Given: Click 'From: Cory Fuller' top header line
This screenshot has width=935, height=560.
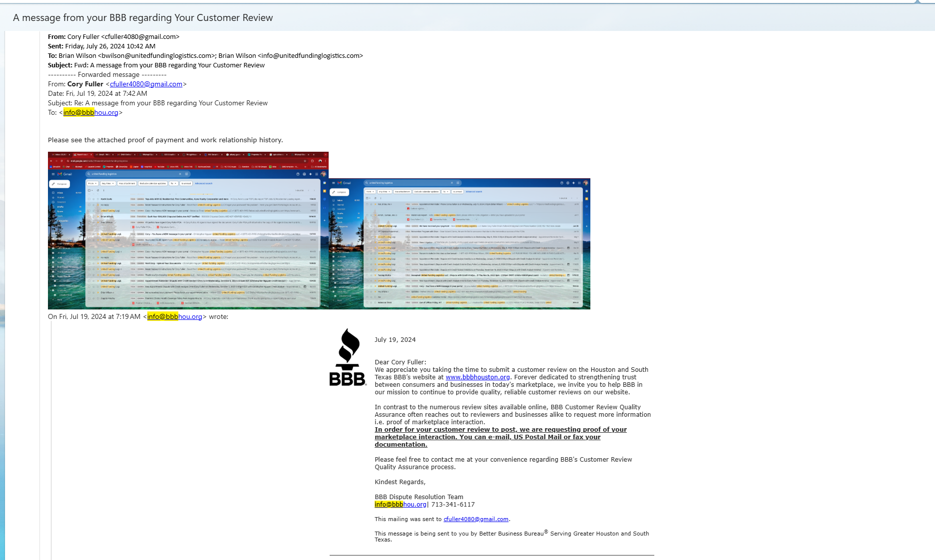Looking at the screenshot, I should tap(113, 36).
